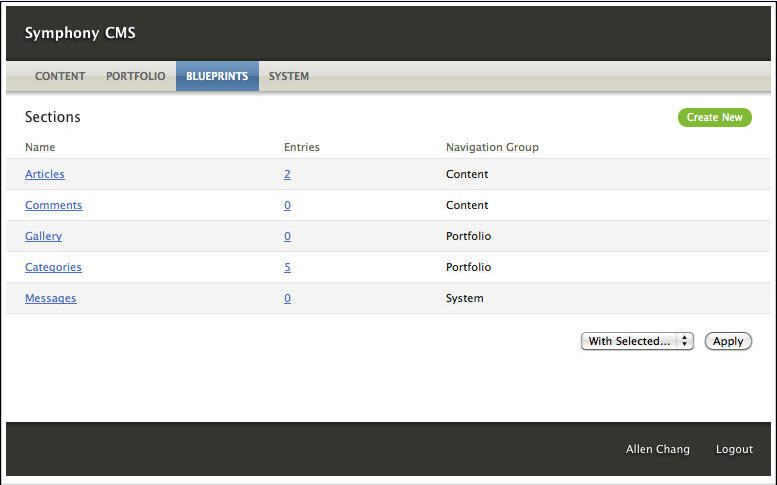The image size is (777, 485).
Task: View the 0 entries for Messages
Action: (x=287, y=298)
